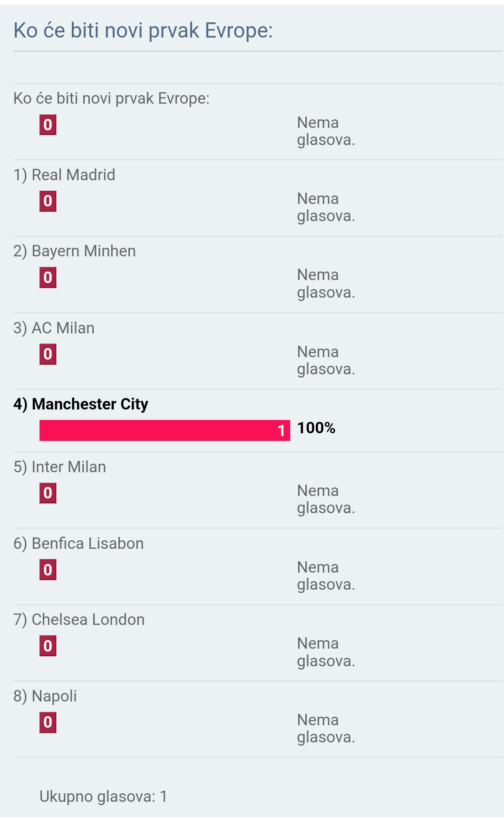Viewport: 504px width, 818px height.
Task: Click the Manchester City bold label
Action: [x=81, y=404]
